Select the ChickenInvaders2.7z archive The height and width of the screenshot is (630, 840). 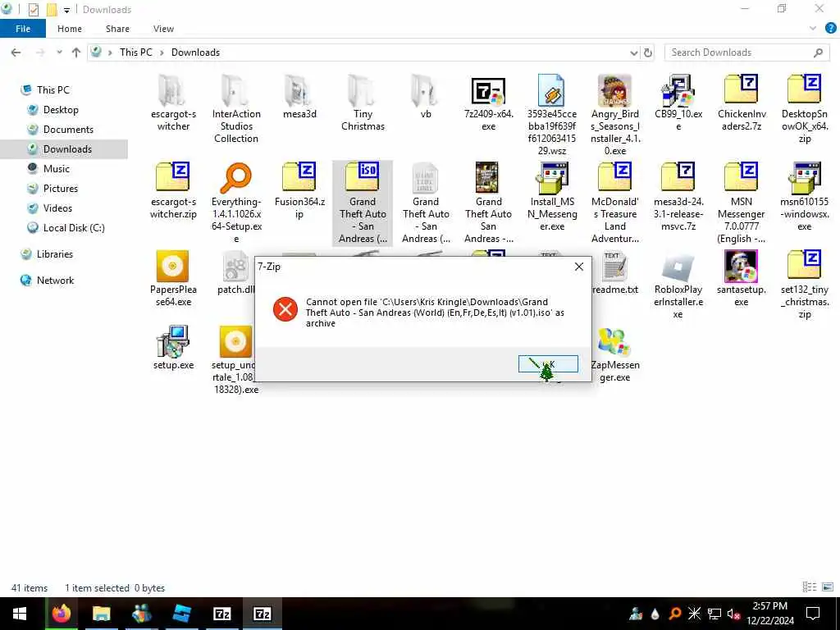742,103
